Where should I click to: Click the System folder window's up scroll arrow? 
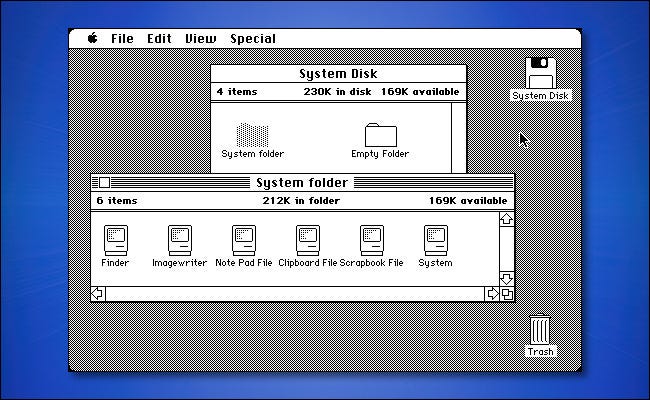505,218
